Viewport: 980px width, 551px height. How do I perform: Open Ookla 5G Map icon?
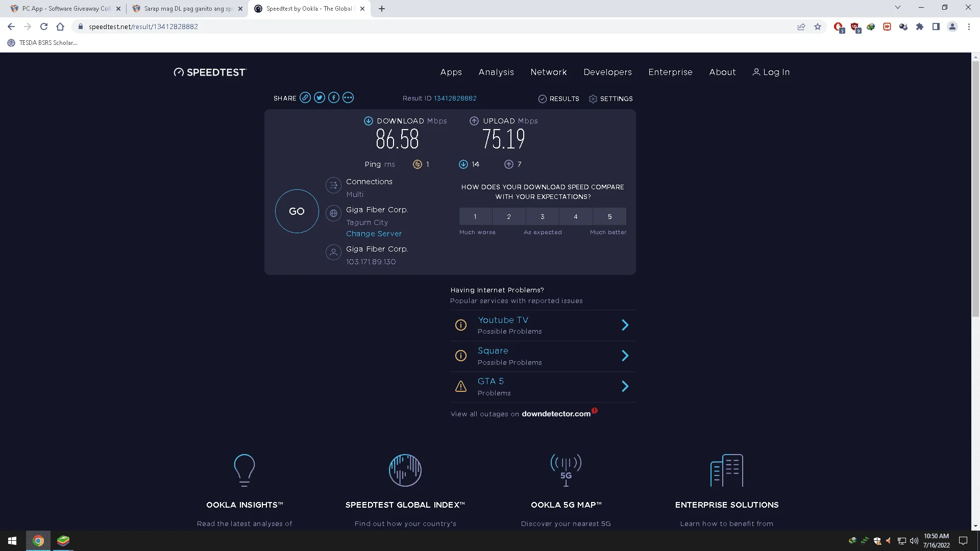coord(566,470)
